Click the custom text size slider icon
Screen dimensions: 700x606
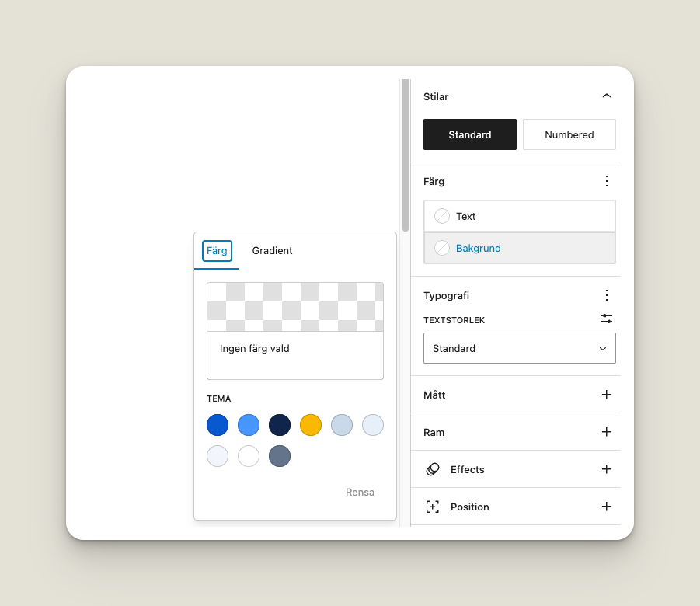click(x=607, y=319)
